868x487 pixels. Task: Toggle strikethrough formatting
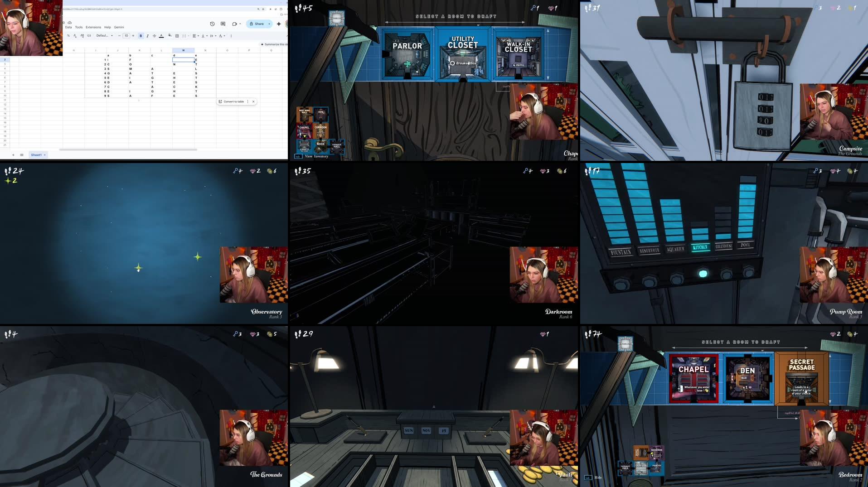pos(155,36)
